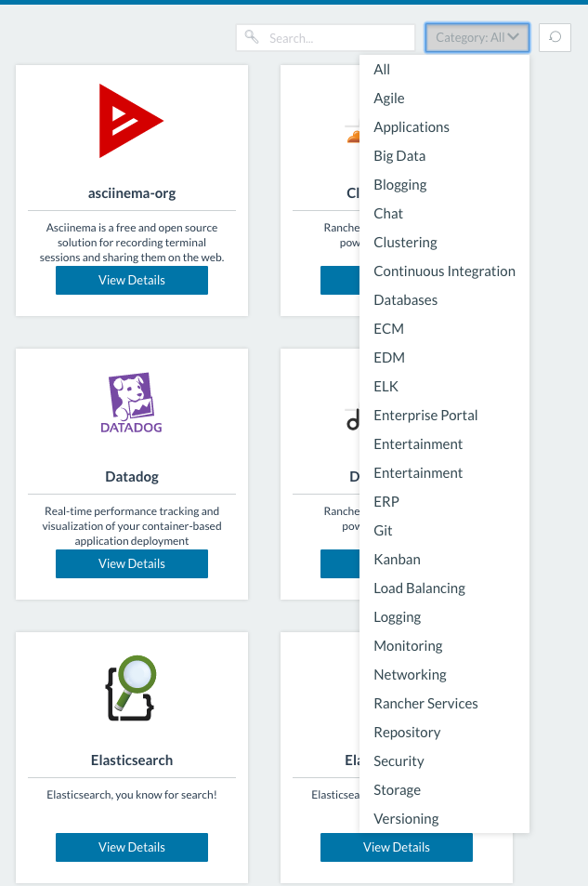This screenshot has height=886, width=588.
Task: Type in the Search field
Action: coord(334,38)
